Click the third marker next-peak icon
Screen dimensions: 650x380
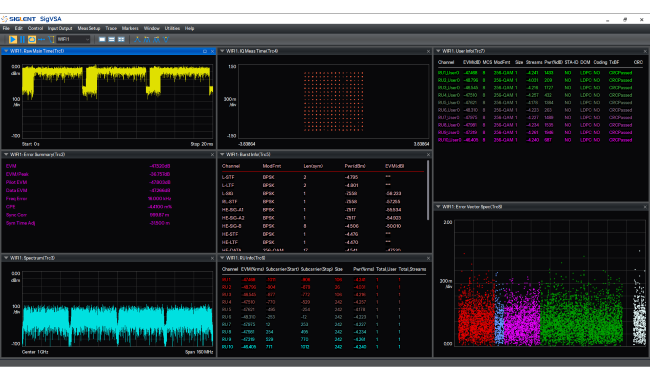point(156,39)
